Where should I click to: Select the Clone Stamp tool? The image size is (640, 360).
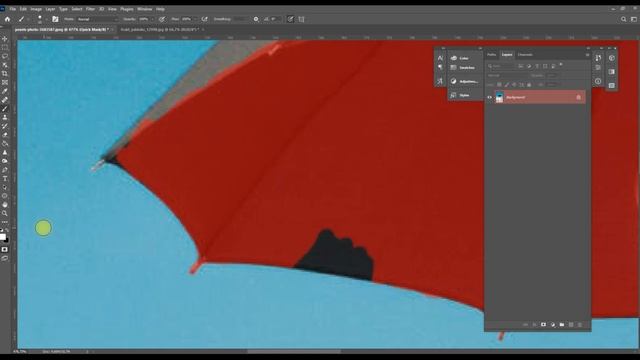(5, 118)
